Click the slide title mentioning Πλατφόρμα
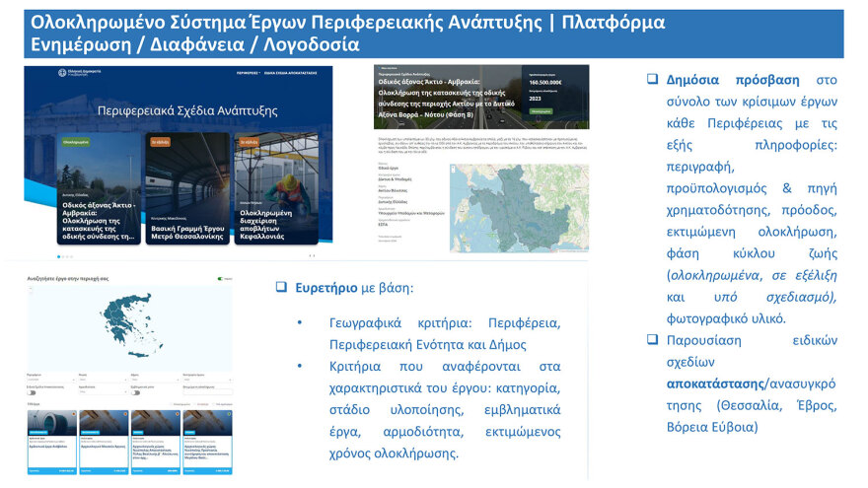868x488 pixels. tap(347, 34)
